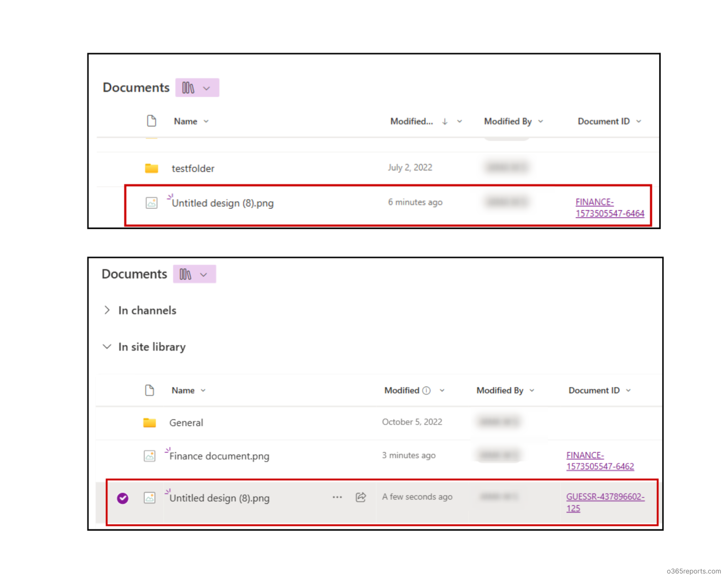Open the General folder name
The height and width of the screenshot is (582, 728).
click(x=186, y=423)
